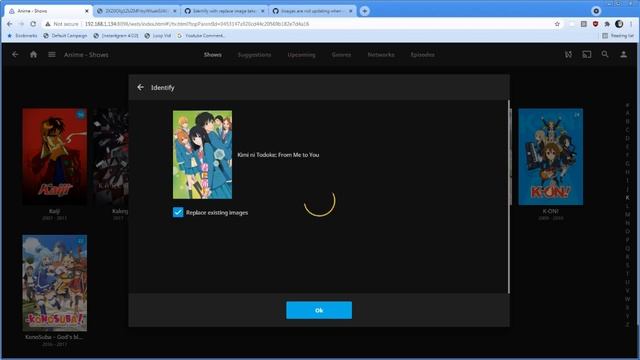Jump to letter Z in alphabet picker
The height and width of the screenshot is (360, 640).
pyautogui.click(x=627, y=324)
